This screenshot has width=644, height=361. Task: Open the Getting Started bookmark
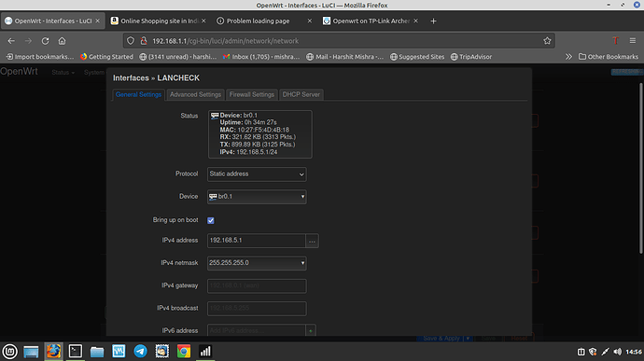click(x=106, y=57)
